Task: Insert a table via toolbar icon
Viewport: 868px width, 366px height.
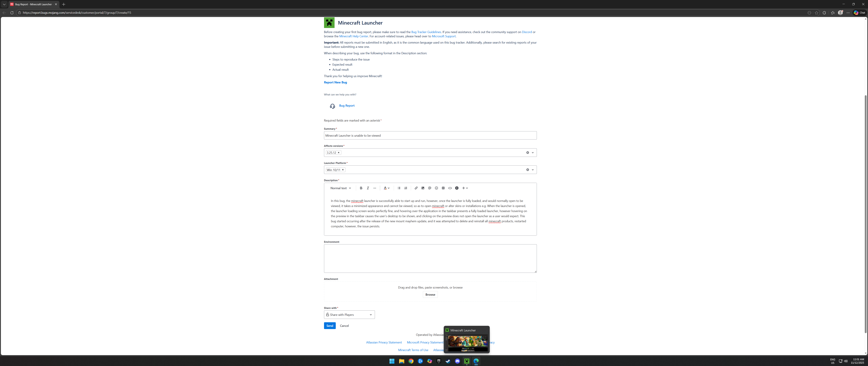Action: click(x=443, y=188)
